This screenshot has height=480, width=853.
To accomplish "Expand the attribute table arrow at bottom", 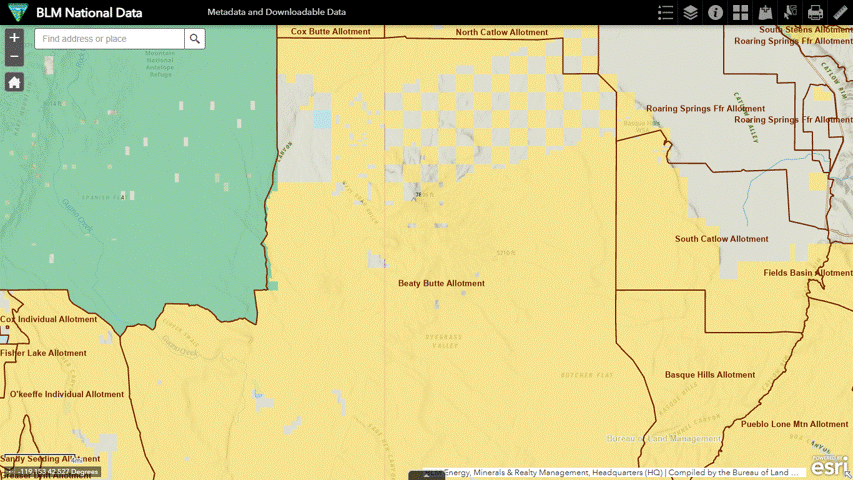I will (x=427, y=476).
